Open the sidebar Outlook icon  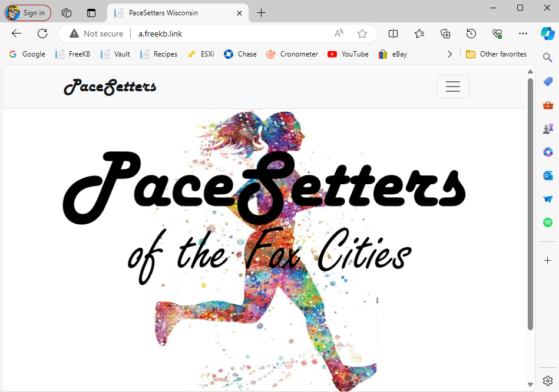(x=548, y=175)
